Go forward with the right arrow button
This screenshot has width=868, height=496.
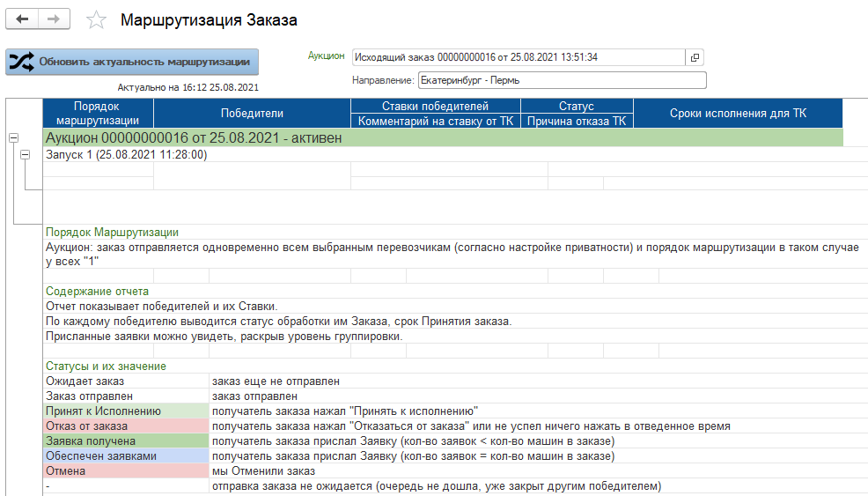54,19
